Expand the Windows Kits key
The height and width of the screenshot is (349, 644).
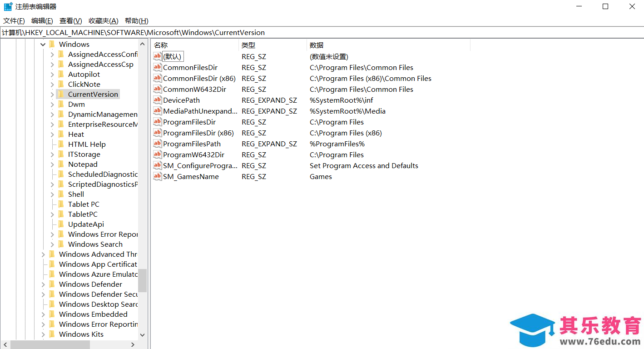(43, 334)
